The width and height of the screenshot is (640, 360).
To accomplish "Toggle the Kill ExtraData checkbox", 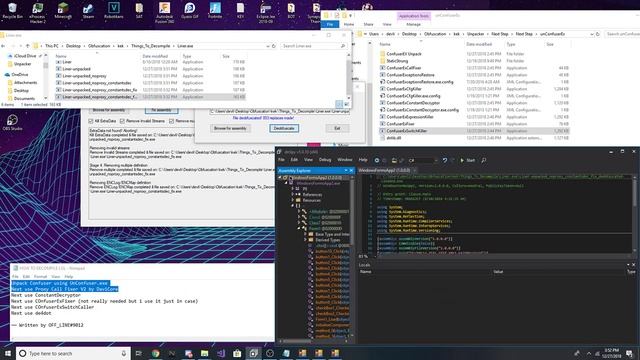I will tap(91, 121).
